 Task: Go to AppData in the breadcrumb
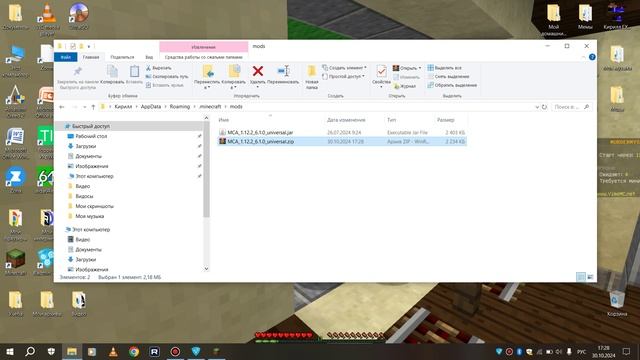click(x=151, y=107)
